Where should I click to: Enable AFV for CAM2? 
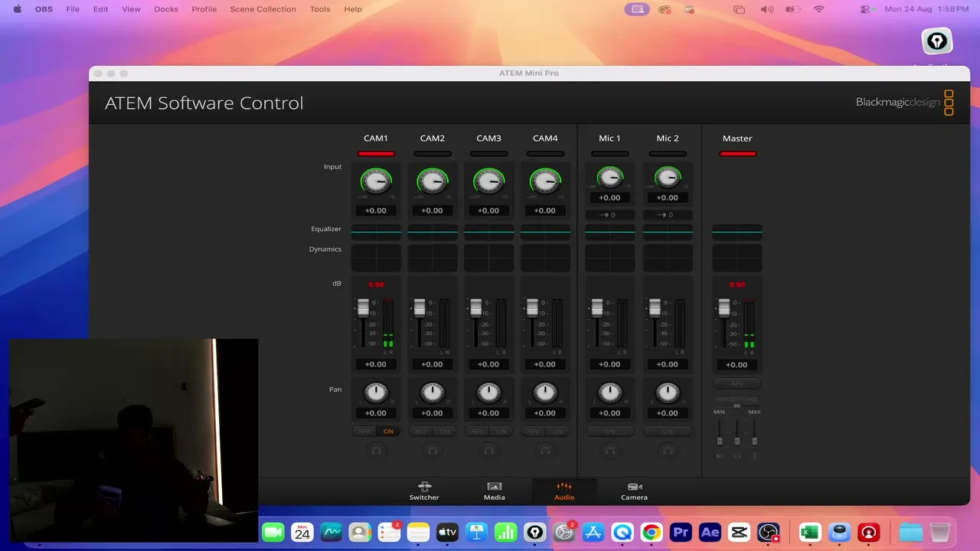tap(420, 431)
